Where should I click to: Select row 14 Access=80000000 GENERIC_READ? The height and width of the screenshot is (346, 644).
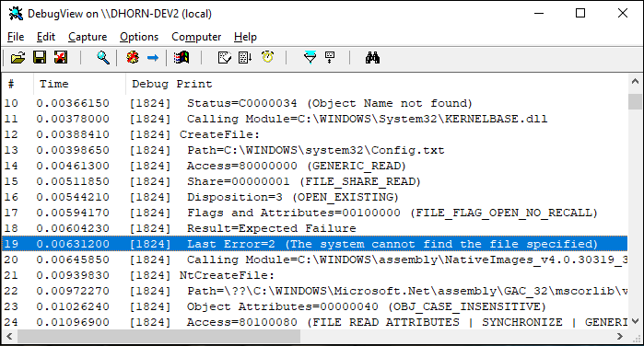pyautogui.click(x=314, y=166)
